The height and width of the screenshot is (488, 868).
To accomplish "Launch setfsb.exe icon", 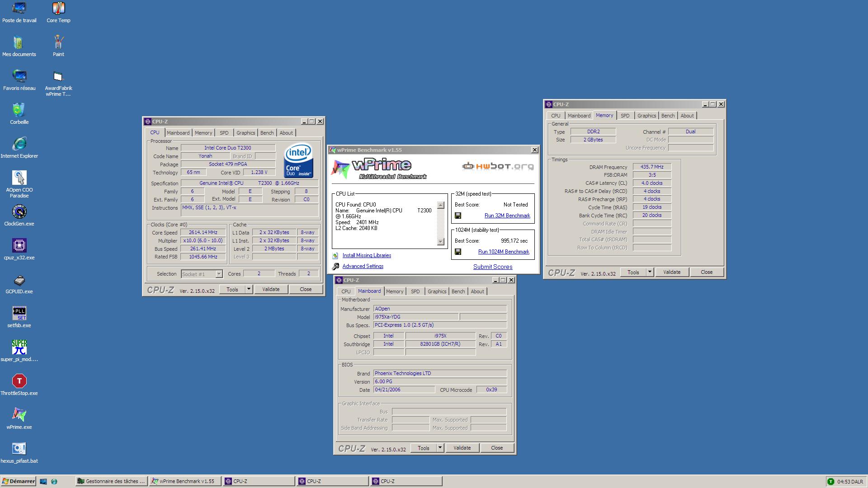I will point(19,317).
